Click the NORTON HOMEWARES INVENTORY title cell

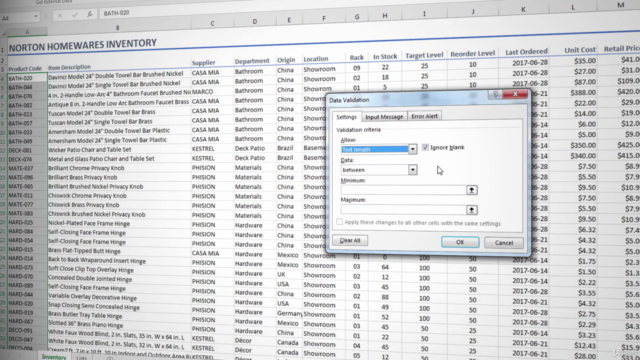[x=83, y=45]
